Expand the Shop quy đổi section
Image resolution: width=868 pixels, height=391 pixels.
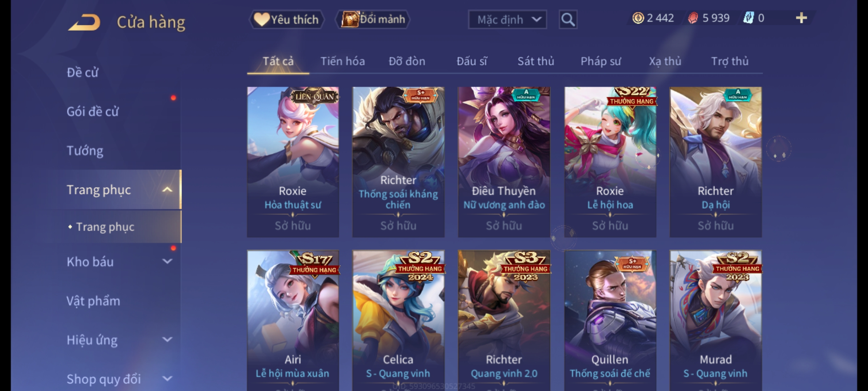(x=167, y=379)
